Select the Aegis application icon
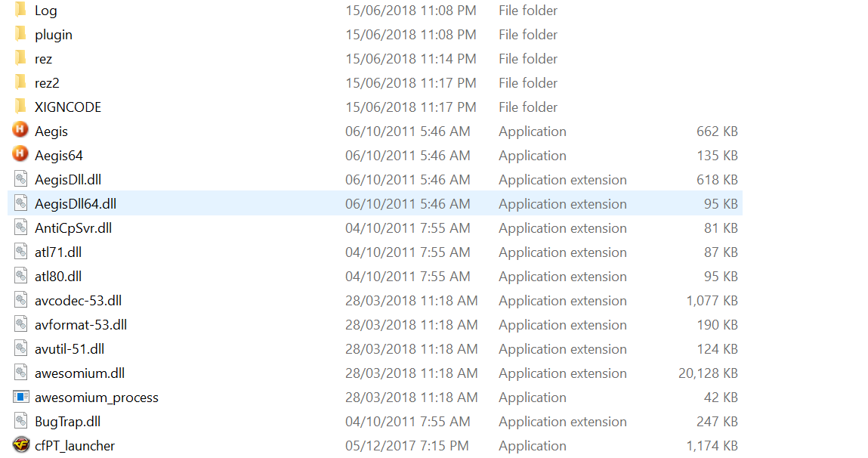The width and height of the screenshot is (868, 458). 20,129
